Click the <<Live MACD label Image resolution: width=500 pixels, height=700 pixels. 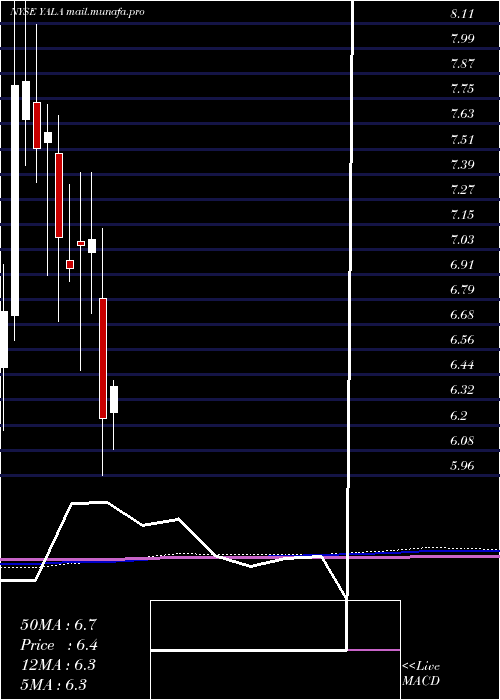(421, 674)
